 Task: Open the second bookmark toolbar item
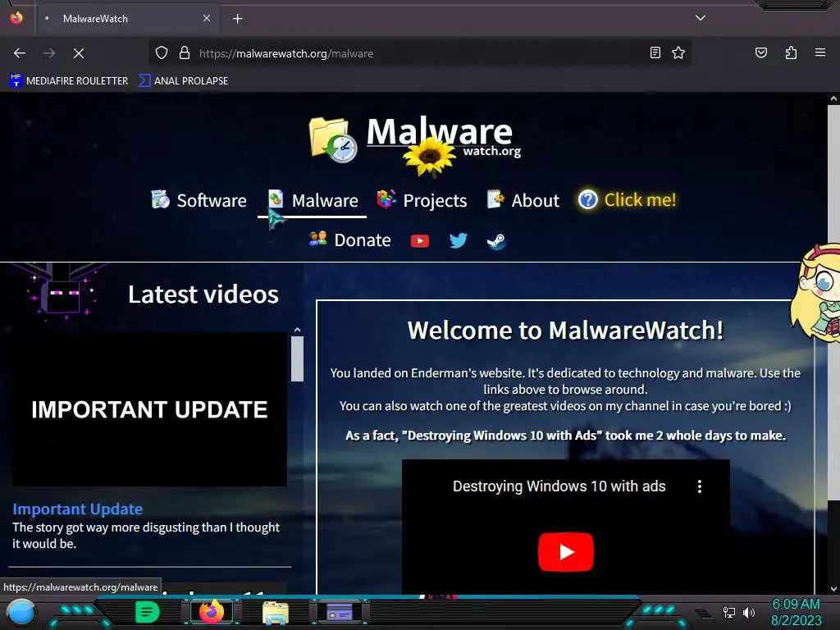coord(183,81)
